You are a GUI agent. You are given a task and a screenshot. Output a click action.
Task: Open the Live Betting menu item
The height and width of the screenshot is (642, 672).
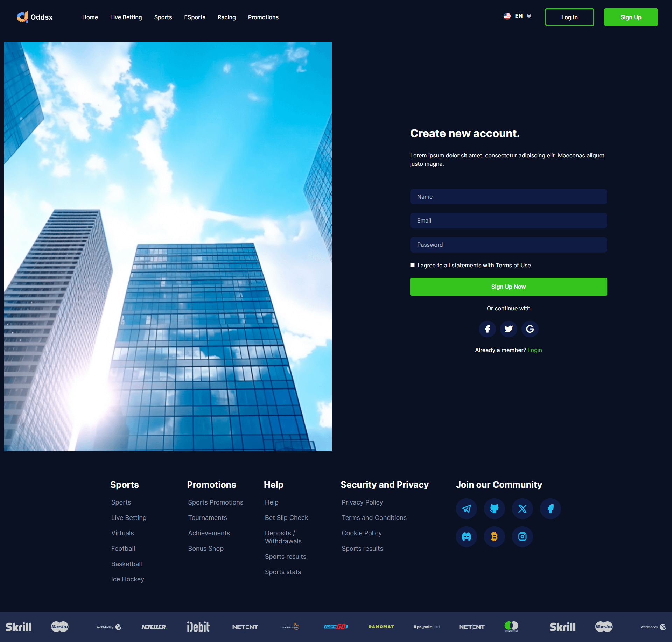pos(126,17)
